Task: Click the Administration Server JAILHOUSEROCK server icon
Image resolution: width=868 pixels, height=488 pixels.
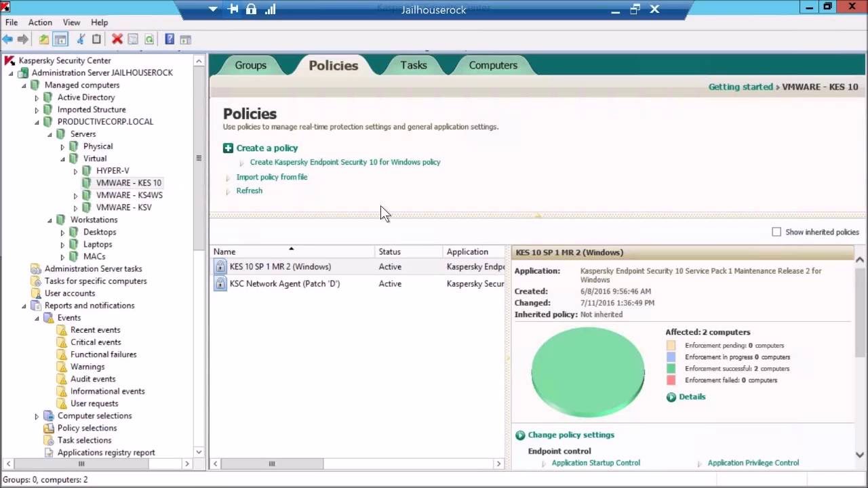Action: coord(24,73)
